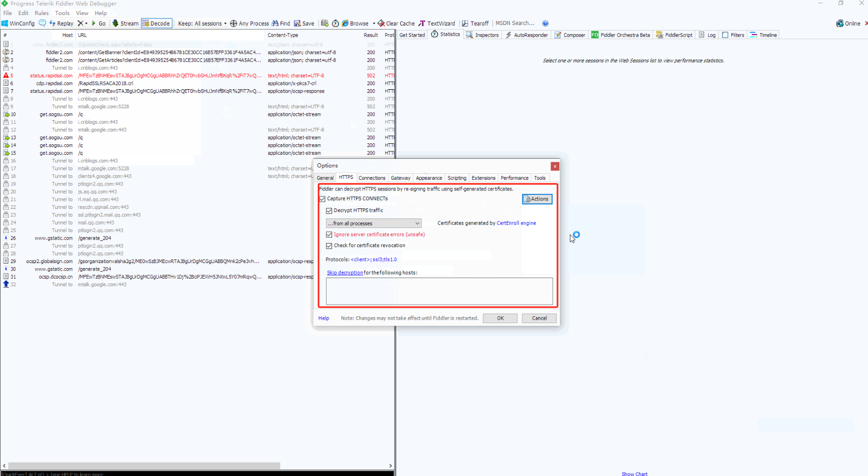Viewport: 868px width, 476px height.
Task: Click the Find sessions binoculars icon
Action: (275, 24)
